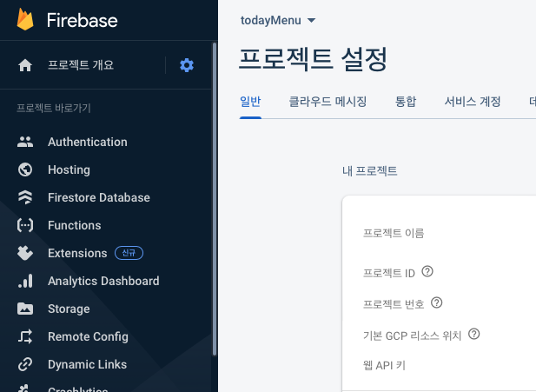
Task: Click help icon next to 프로젝트 ID
Action: (x=427, y=271)
